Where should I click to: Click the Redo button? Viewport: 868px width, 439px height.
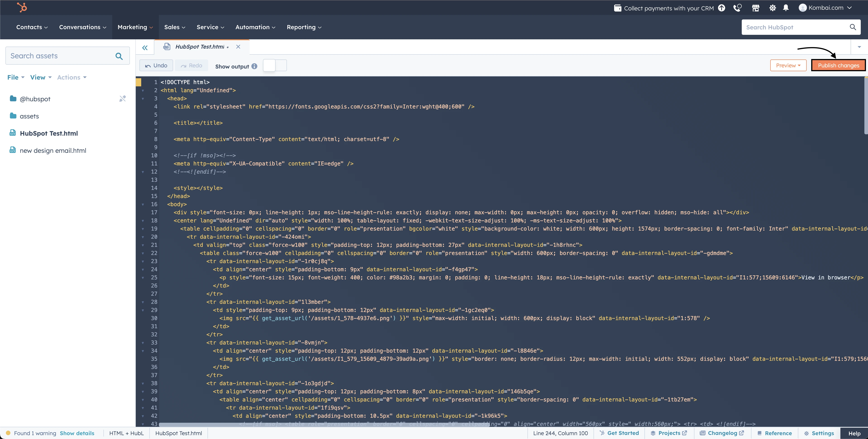click(191, 65)
